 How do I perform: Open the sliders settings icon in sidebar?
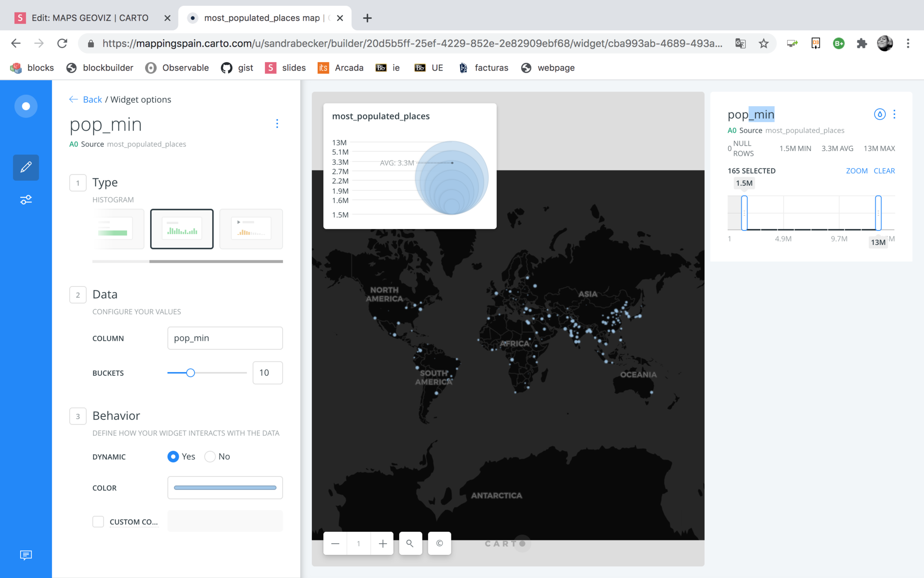point(26,200)
